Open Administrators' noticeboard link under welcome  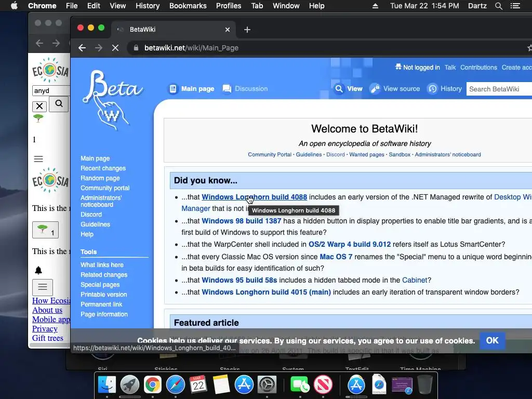(x=448, y=154)
